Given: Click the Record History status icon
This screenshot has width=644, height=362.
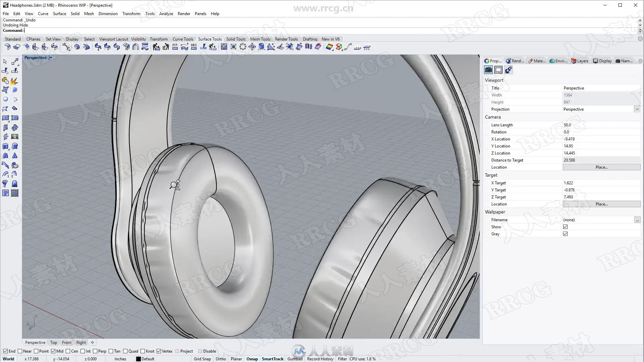Looking at the screenshot, I should (319, 358).
